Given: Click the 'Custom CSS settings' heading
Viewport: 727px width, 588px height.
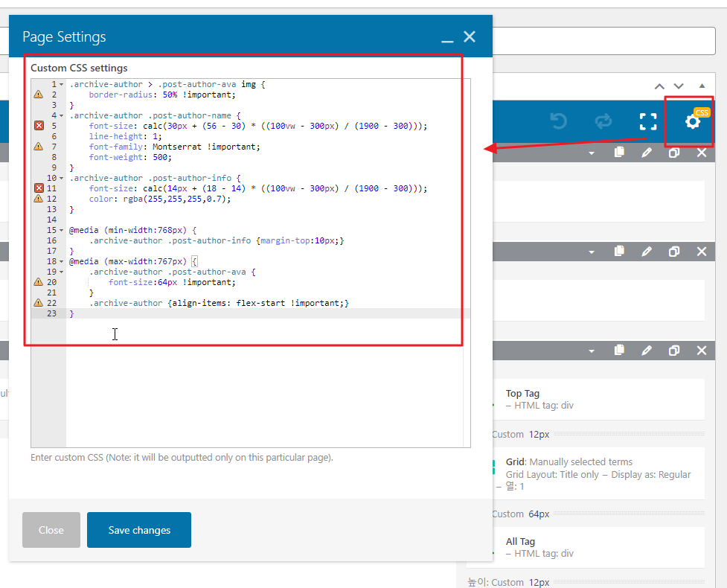Looking at the screenshot, I should coord(79,68).
